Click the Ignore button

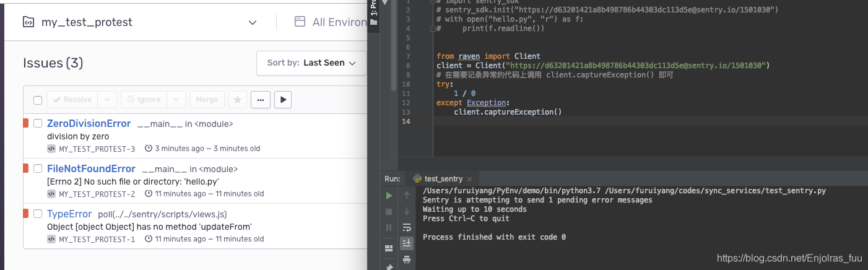[144, 99]
